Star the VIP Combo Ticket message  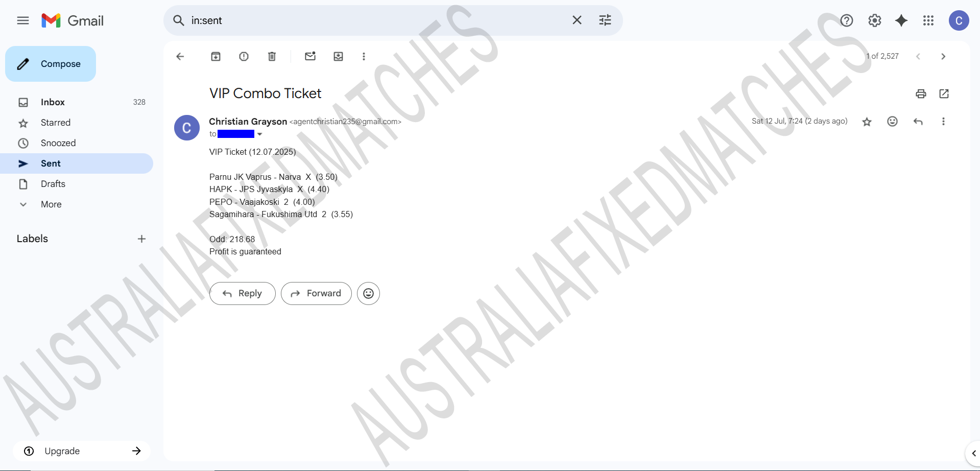(x=867, y=122)
